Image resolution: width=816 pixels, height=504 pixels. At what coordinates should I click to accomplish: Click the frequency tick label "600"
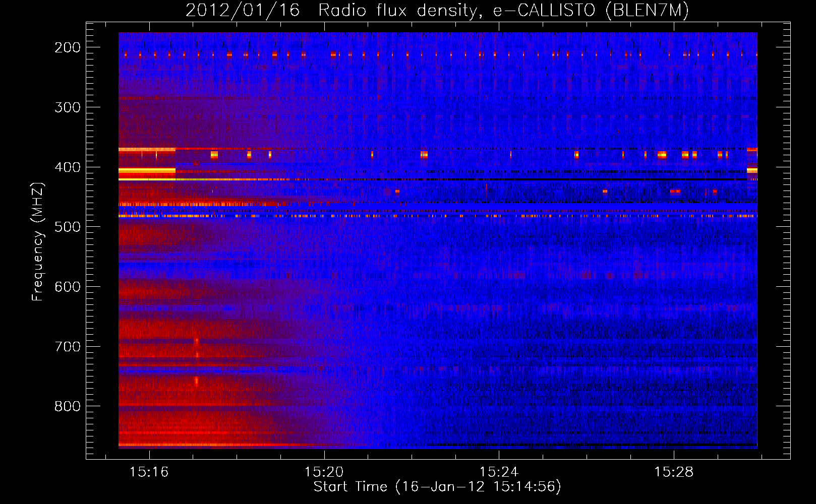pyautogui.click(x=68, y=286)
